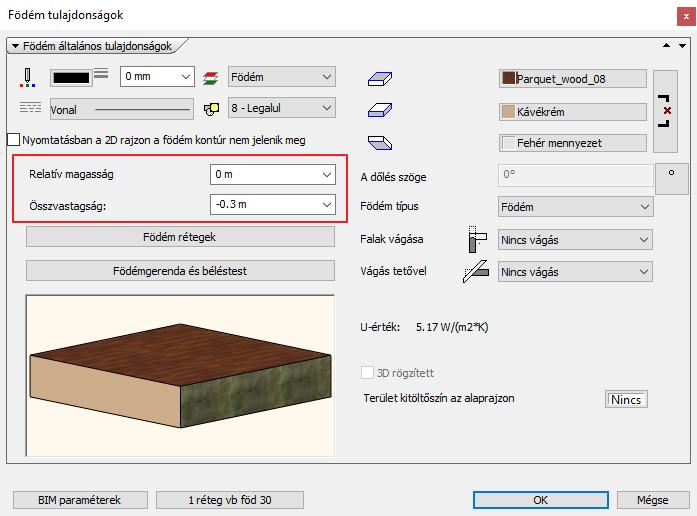The height and width of the screenshot is (516, 697).
Task: Click the BIM paraméterek button
Action: pyautogui.click(x=80, y=500)
